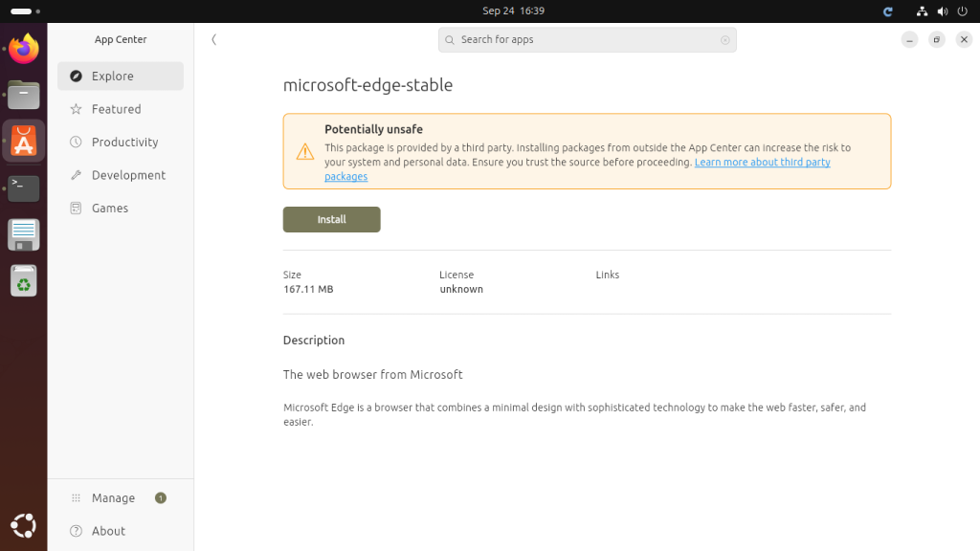
Task: Open the Text Editor dock icon
Action: click(x=24, y=234)
